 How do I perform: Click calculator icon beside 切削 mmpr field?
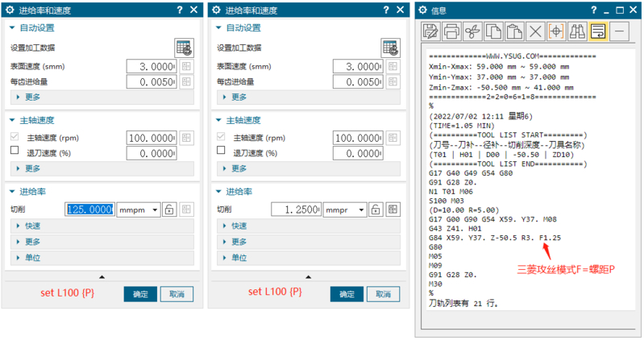pos(393,209)
